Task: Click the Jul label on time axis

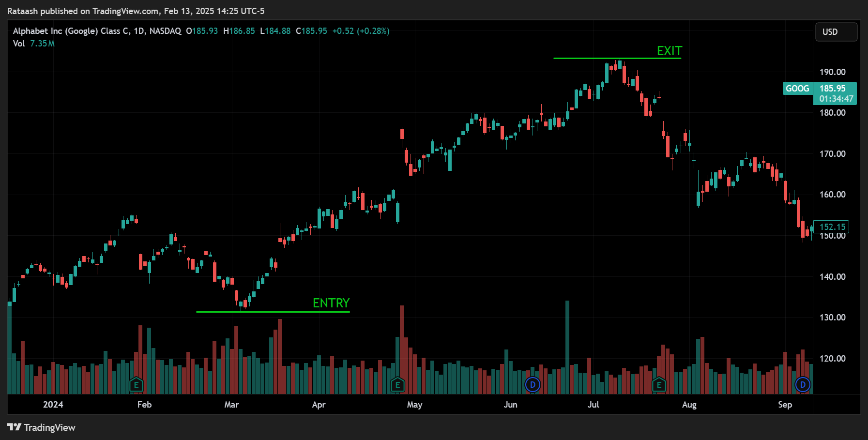Action: pos(593,405)
